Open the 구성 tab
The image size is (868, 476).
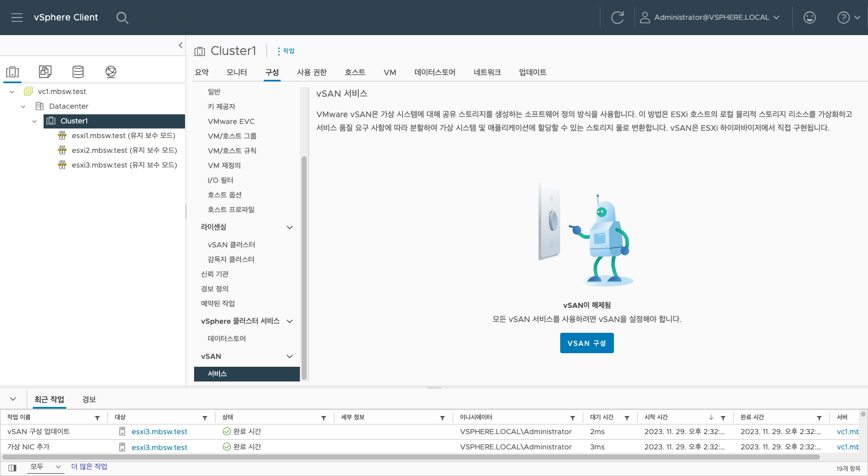pyautogui.click(x=272, y=72)
